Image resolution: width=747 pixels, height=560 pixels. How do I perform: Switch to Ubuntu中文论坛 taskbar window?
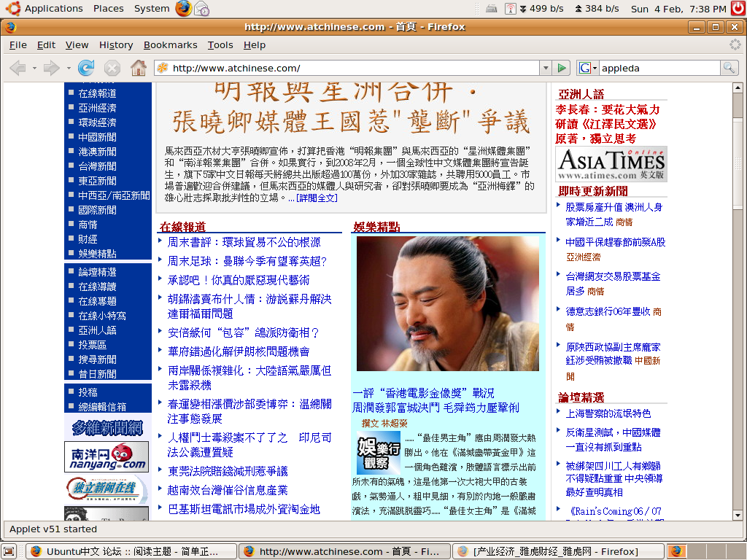click(x=131, y=551)
